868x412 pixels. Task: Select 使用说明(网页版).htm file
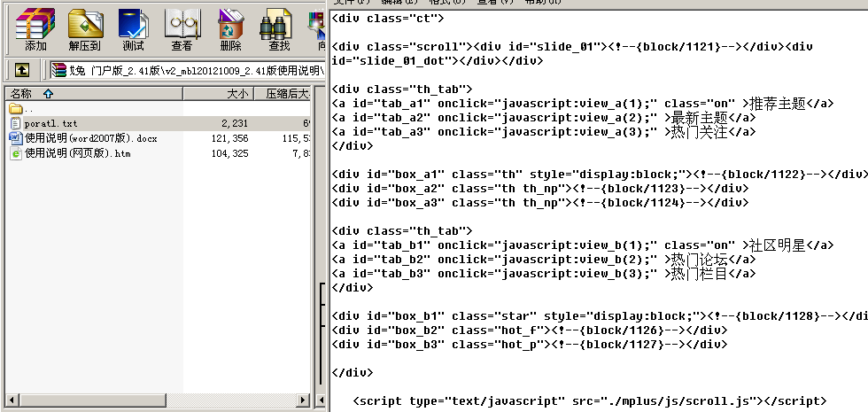point(158,152)
